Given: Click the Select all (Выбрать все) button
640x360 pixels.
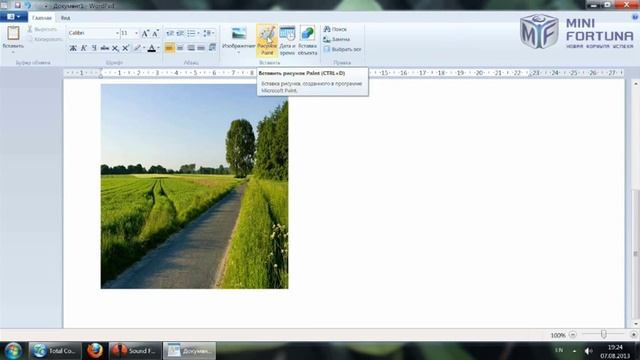Looking at the screenshot, I should [x=342, y=49].
